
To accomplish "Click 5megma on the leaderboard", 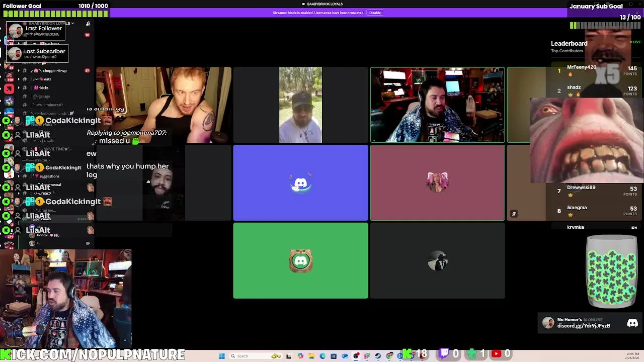I will [x=577, y=208].
